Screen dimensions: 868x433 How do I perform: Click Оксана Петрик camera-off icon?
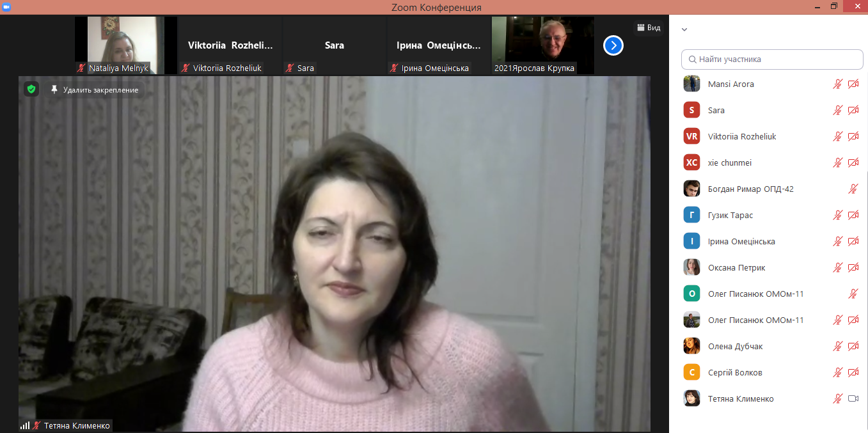853,267
